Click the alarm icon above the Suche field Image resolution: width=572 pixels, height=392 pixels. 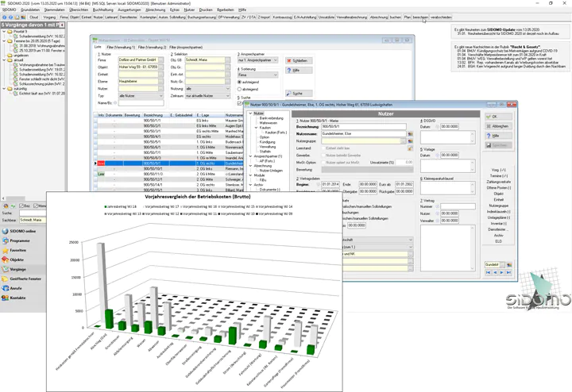click(x=6, y=206)
